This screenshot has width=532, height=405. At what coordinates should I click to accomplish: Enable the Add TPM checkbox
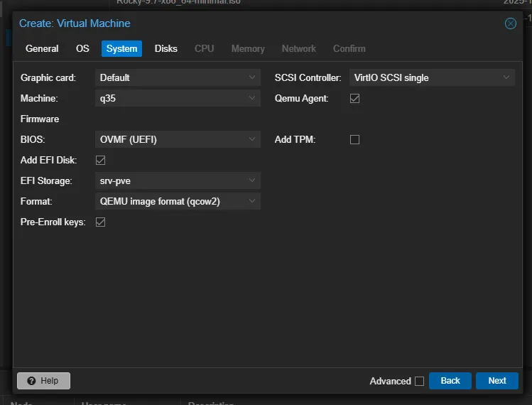tap(355, 139)
